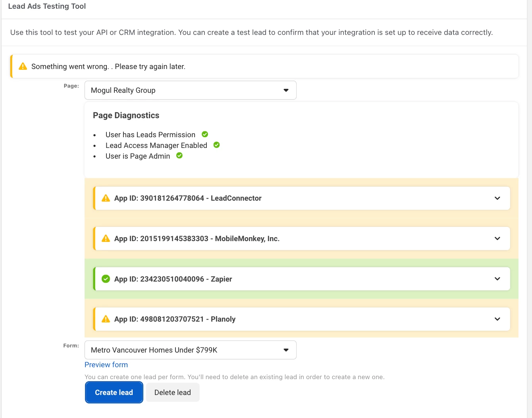The width and height of the screenshot is (532, 418).
Task: Click the green check next to Leads Permission
Action: [x=205, y=134]
